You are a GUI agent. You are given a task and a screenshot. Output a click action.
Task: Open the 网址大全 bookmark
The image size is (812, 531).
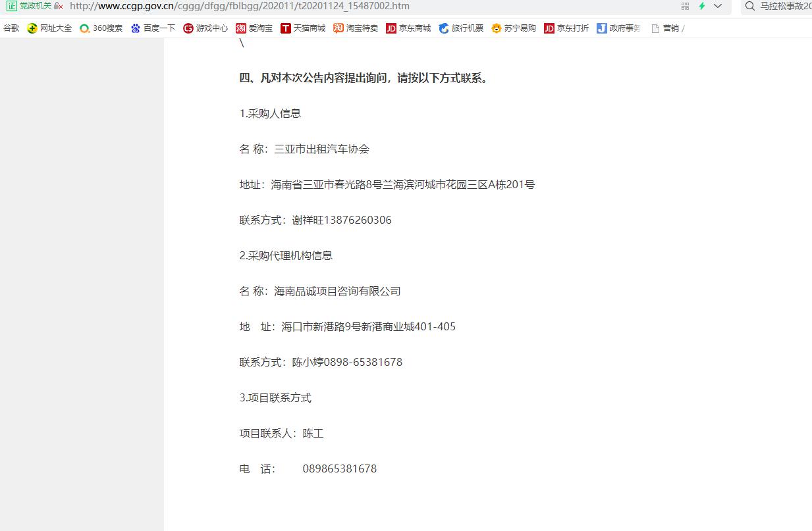[49, 28]
